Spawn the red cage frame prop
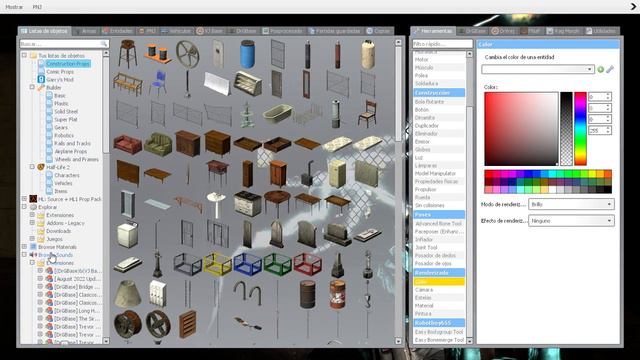This screenshot has width=640, height=360. coord(307,264)
